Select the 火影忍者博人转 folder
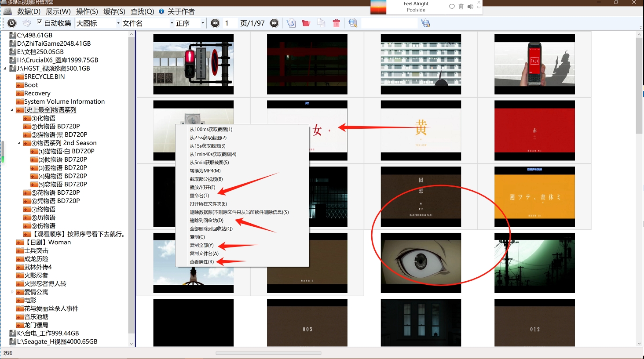644x359 pixels. [45, 283]
